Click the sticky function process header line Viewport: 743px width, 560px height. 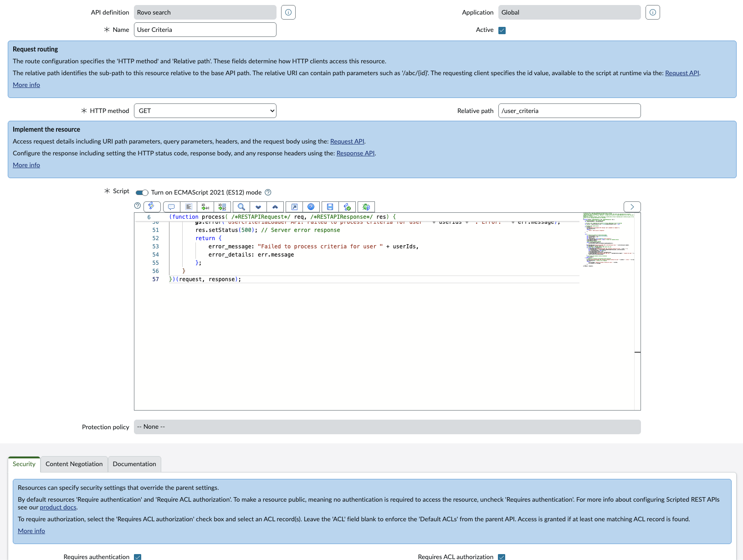[282, 217]
